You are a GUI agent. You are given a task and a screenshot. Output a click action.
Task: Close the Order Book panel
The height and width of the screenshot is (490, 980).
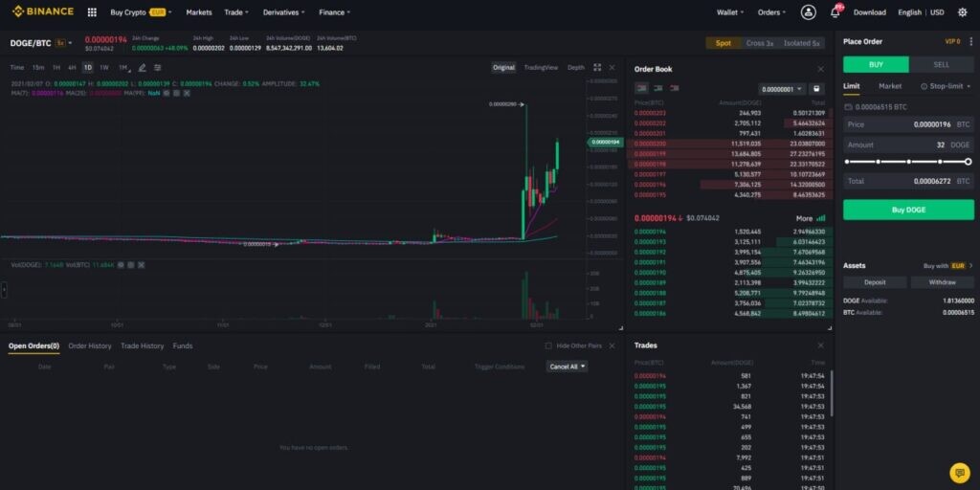coord(820,69)
